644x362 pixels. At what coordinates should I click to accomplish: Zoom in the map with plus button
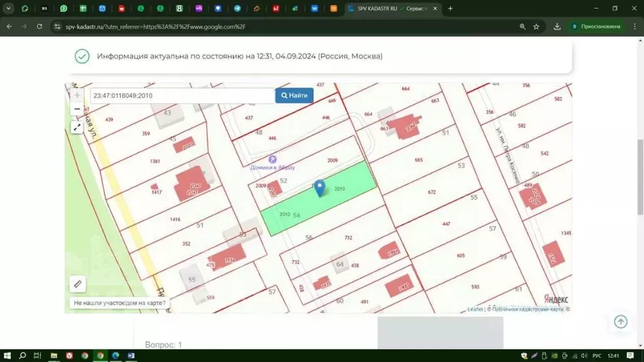tap(77, 95)
